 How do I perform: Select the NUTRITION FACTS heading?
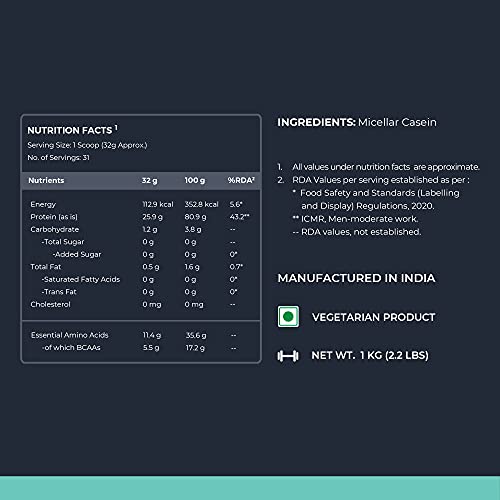point(72,130)
